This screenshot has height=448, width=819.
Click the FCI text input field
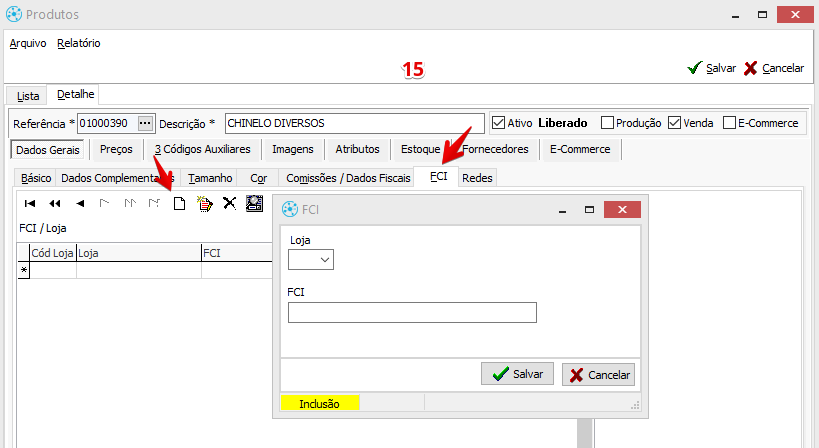pos(412,313)
